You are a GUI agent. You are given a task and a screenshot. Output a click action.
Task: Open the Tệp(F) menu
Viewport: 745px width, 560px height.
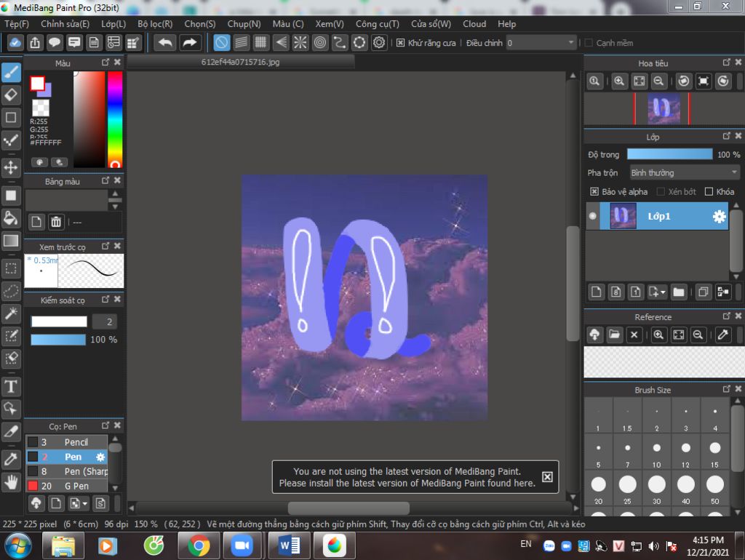pyautogui.click(x=17, y=24)
